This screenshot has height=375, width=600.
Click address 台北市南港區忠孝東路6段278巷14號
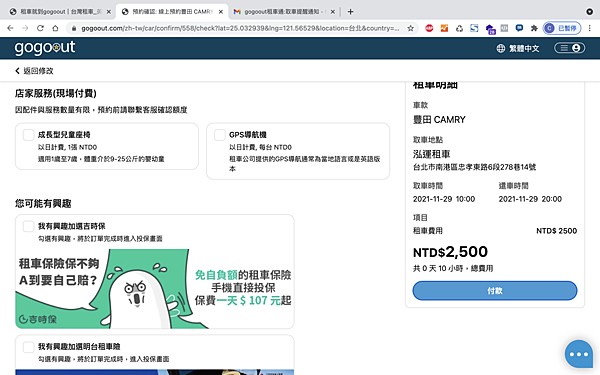pos(474,167)
